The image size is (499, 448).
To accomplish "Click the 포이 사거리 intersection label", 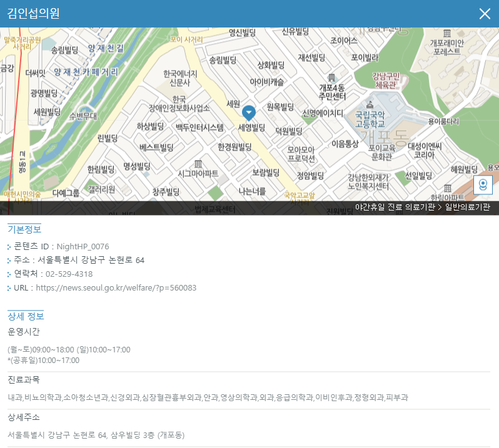I will click(x=186, y=39).
